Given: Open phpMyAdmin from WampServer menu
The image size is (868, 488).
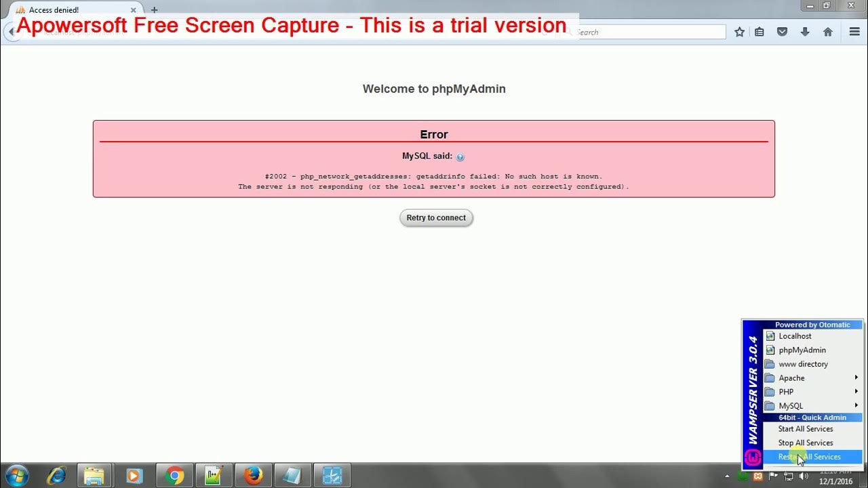Looking at the screenshot, I should [812, 350].
